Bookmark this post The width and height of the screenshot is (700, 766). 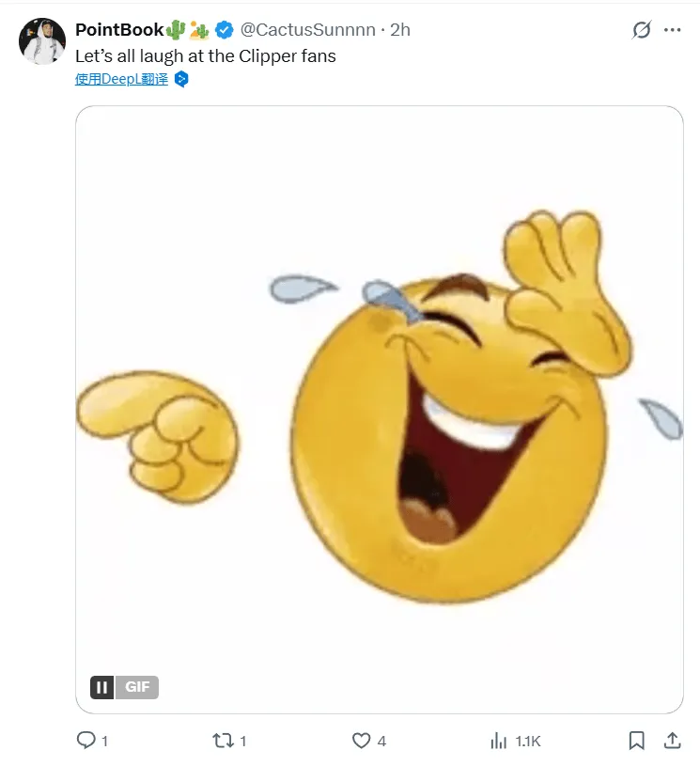(636, 741)
